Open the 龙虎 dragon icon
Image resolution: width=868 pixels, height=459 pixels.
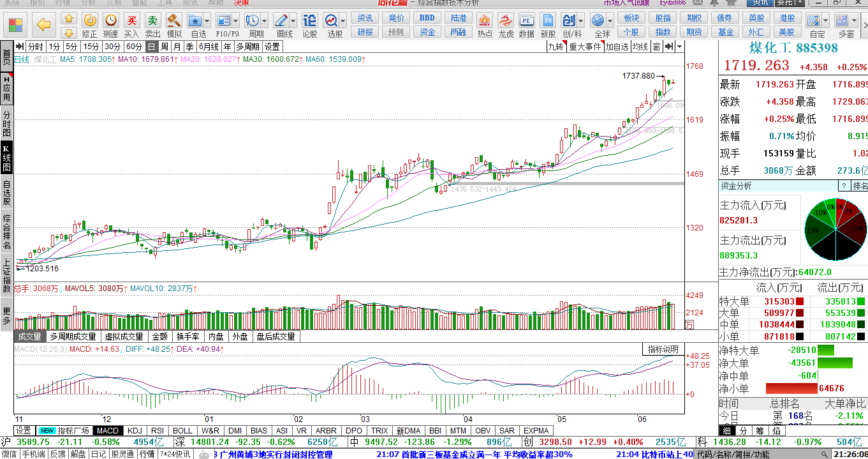pyautogui.click(x=506, y=24)
